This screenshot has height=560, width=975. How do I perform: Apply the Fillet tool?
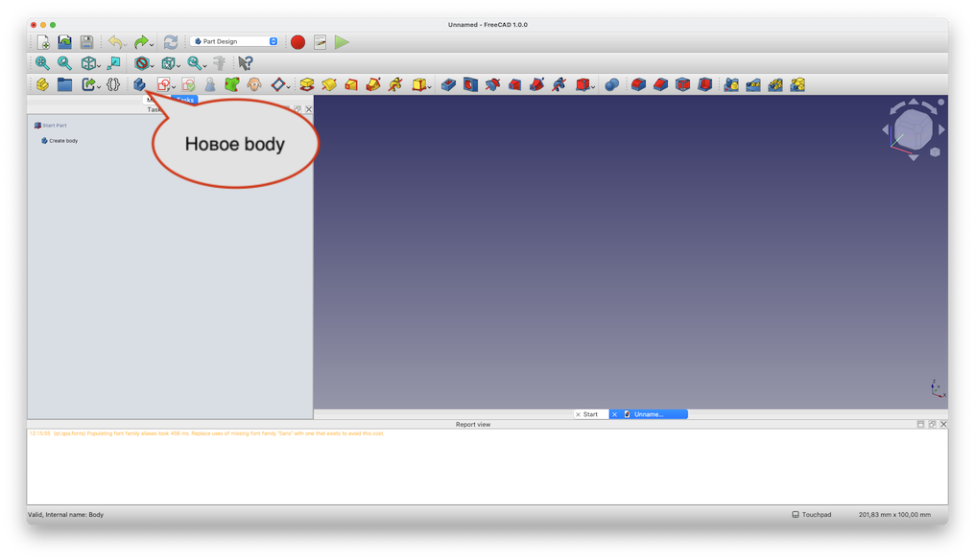(x=638, y=84)
